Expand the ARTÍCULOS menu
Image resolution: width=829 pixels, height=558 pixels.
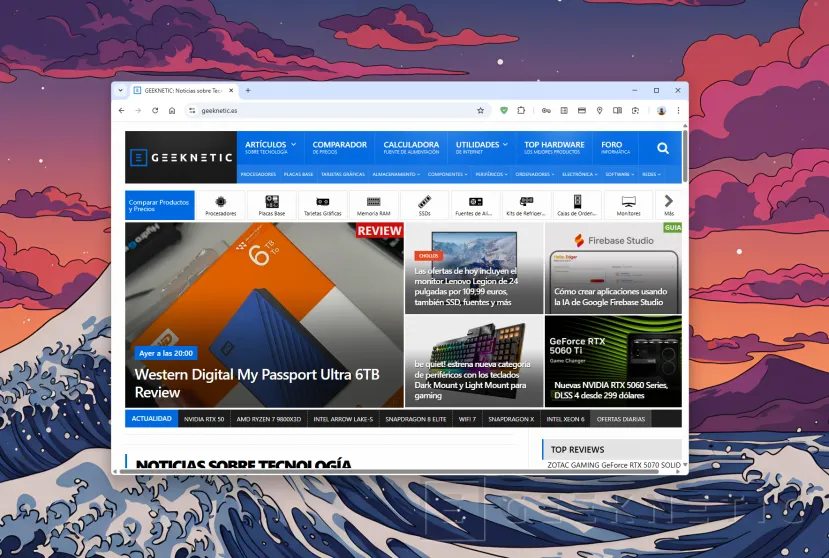270,148
